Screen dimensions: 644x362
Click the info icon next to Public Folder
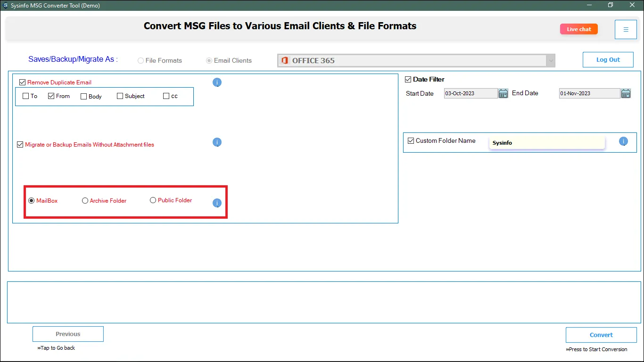tap(217, 203)
